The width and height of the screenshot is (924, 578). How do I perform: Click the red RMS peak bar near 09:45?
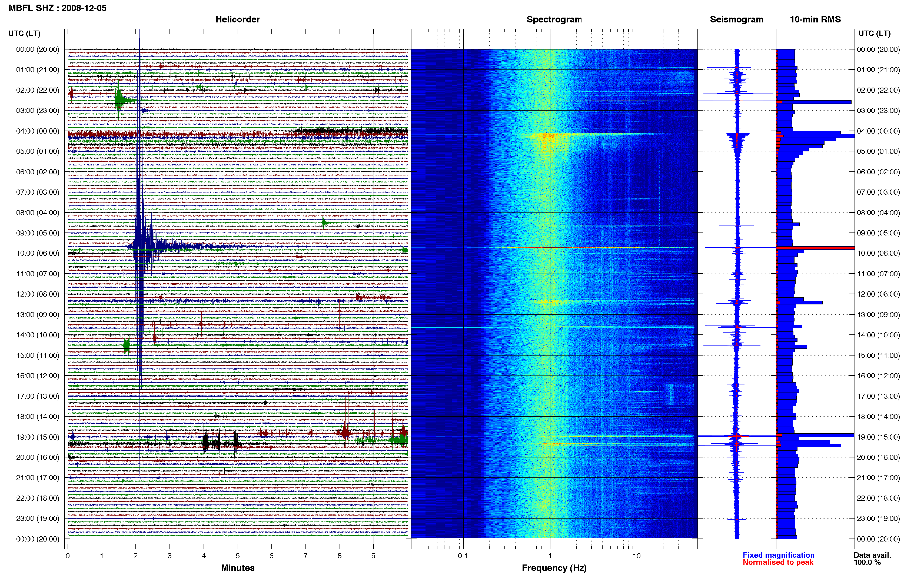[x=816, y=248]
